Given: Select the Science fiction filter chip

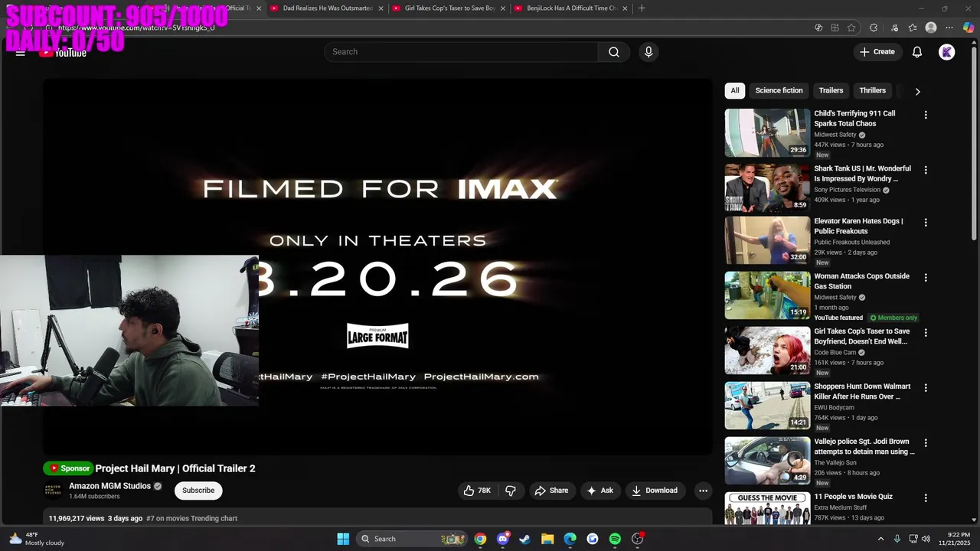Looking at the screenshot, I should (x=779, y=90).
